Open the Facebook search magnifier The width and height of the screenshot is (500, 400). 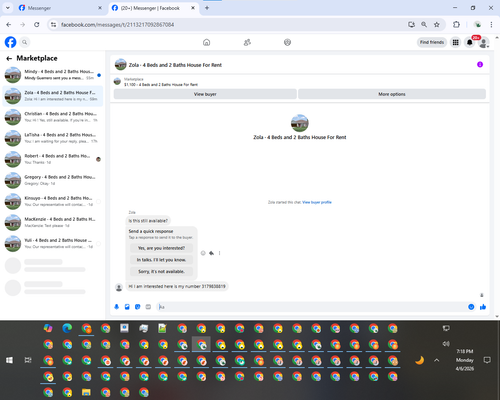click(24, 42)
